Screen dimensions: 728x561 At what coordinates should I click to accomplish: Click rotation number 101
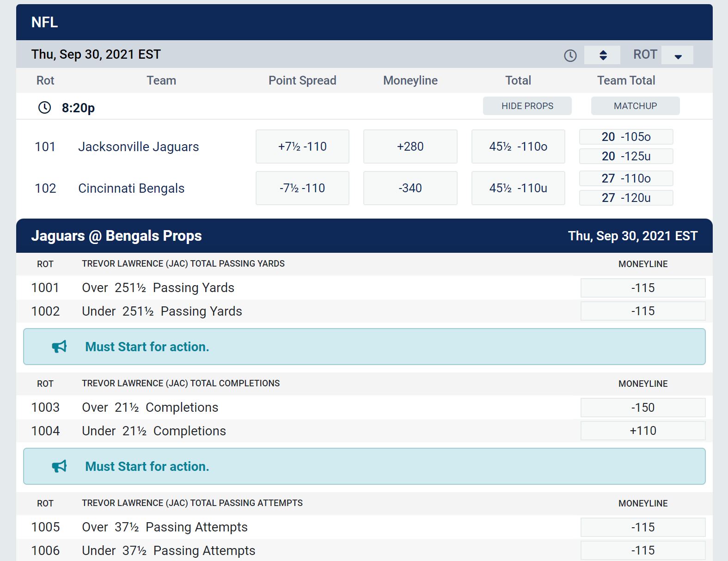[45, 146]
